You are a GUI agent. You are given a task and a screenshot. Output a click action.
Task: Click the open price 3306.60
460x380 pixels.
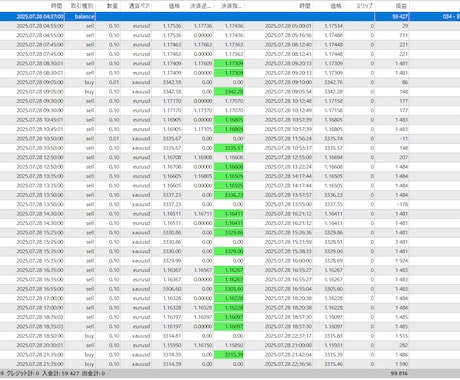[x=172, y=289]
